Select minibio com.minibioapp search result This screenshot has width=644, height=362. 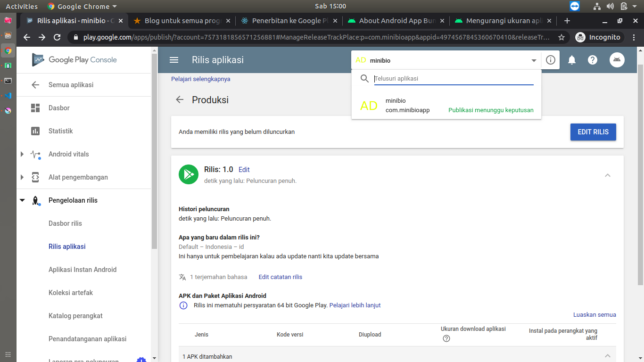coord(446,106)
